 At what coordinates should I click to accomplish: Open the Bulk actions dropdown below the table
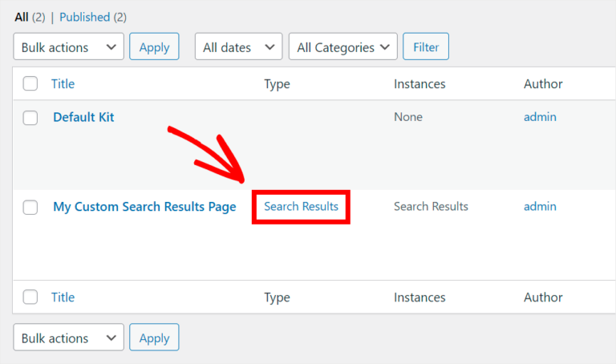tap(69, 338)
